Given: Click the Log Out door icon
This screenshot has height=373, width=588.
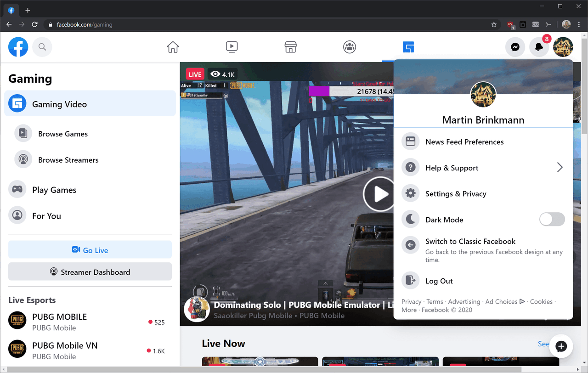Looking at the screenshot, I should (x=411, y=281).
